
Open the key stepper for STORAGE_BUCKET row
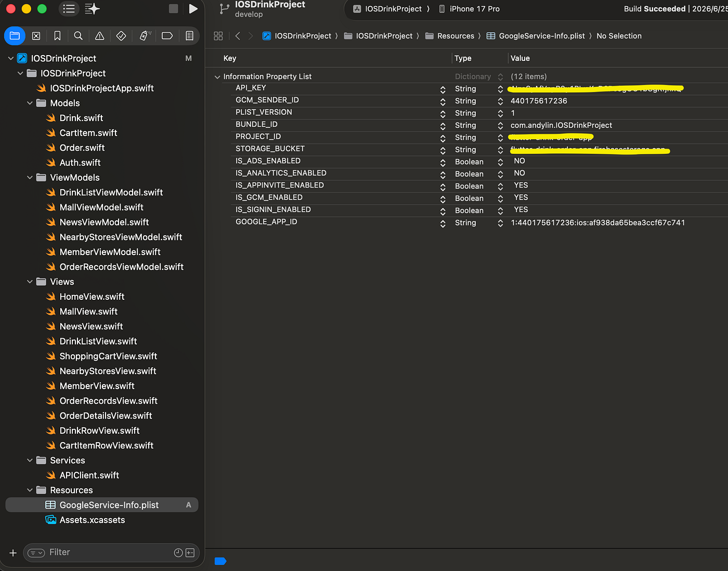coord(443,150)
